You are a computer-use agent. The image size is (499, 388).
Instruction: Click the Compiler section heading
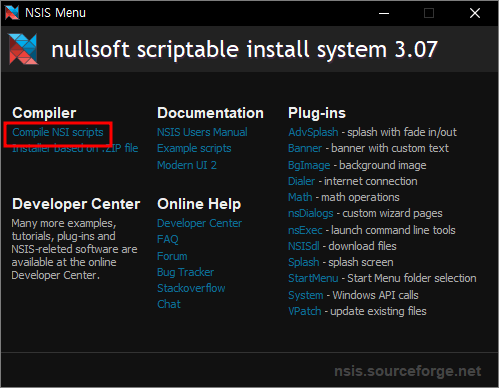click(x=44, y=113)
